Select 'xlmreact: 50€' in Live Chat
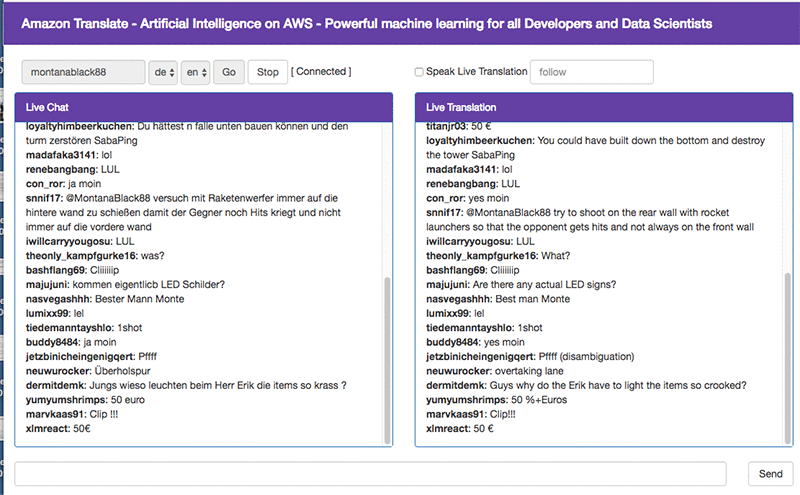800x495 pixels. tap(58, 428)
